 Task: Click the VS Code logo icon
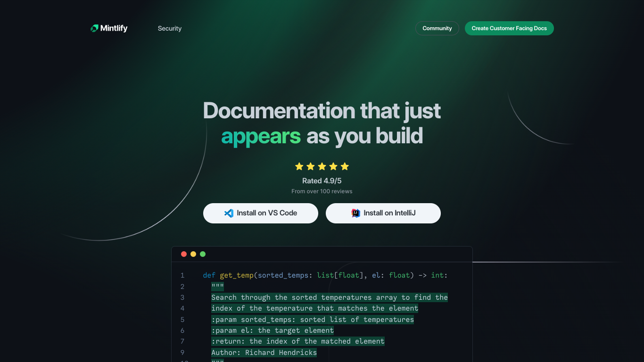tap(229, 213)
